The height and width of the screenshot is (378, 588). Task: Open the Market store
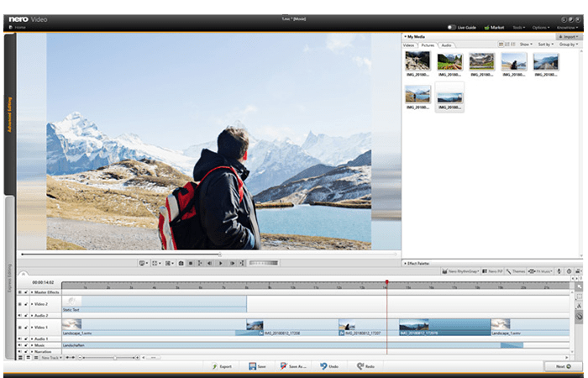point(494,28)
